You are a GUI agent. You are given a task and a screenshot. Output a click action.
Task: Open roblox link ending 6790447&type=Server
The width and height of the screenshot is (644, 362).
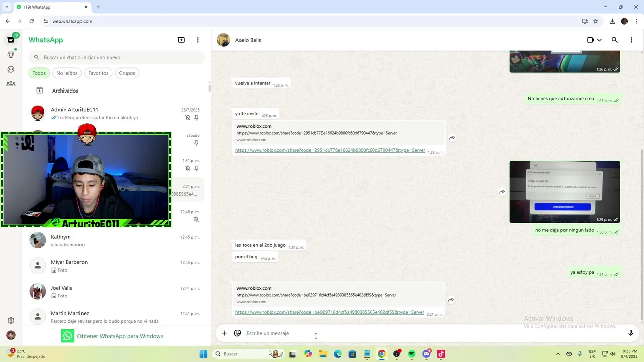coord(330,150)
